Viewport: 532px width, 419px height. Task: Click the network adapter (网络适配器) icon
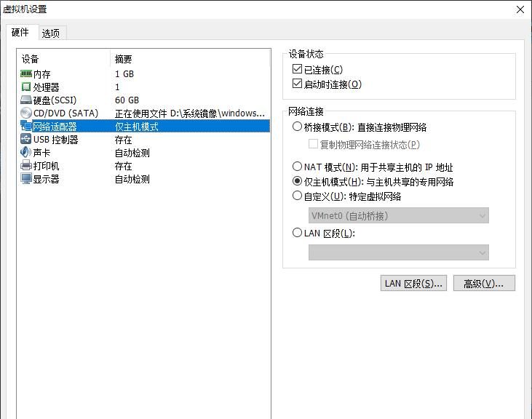pyautogui.click(x=26, y=126)
